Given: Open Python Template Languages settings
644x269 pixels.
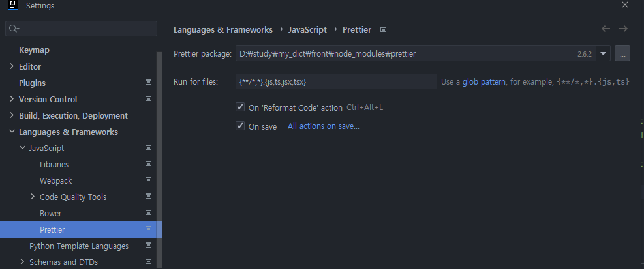Looking at the screenshot, I should tap(79, 246).
